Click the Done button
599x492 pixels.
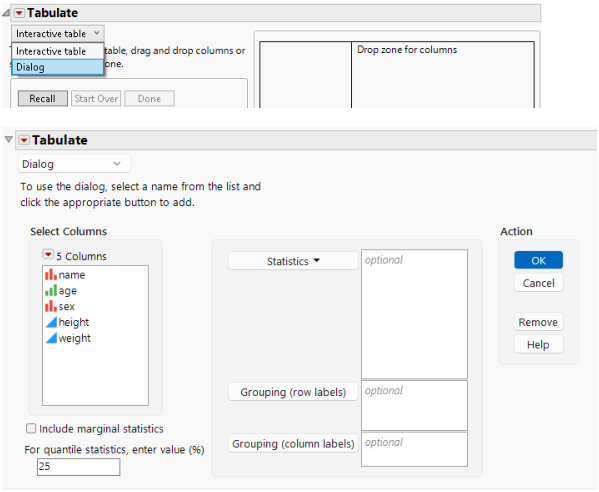[x=149, y=99]
